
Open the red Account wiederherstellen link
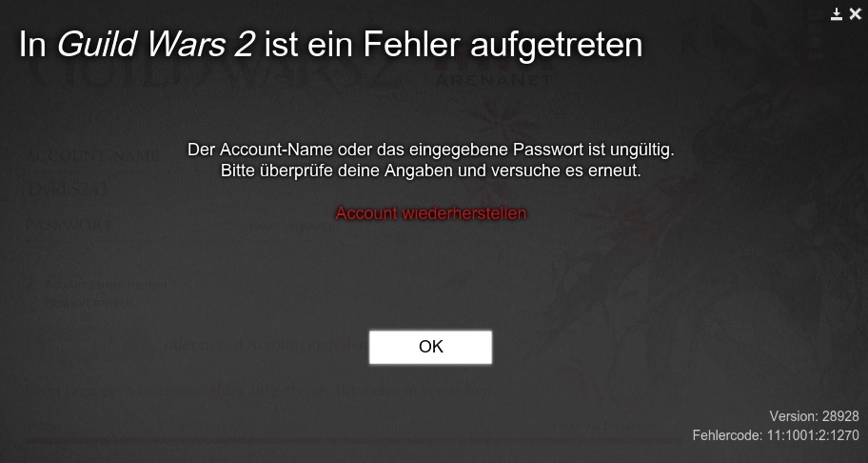point(431,213)
